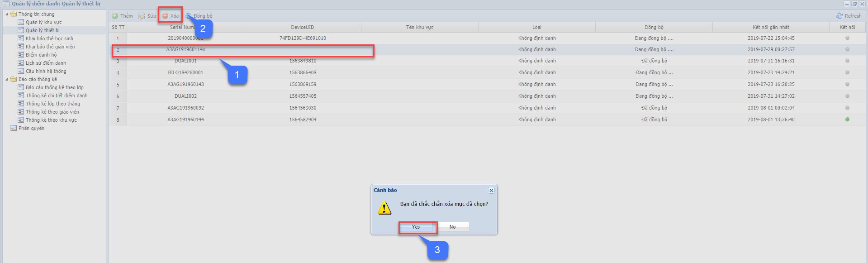
Task: Select row with serial DUALI002
Action: point(185,96)
